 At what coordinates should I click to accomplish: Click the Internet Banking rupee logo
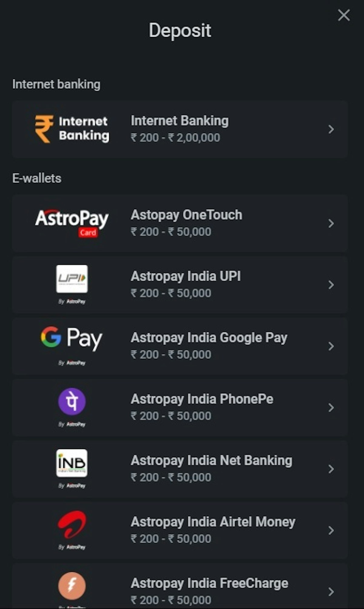pyautogui.click(x=72, y=129)
